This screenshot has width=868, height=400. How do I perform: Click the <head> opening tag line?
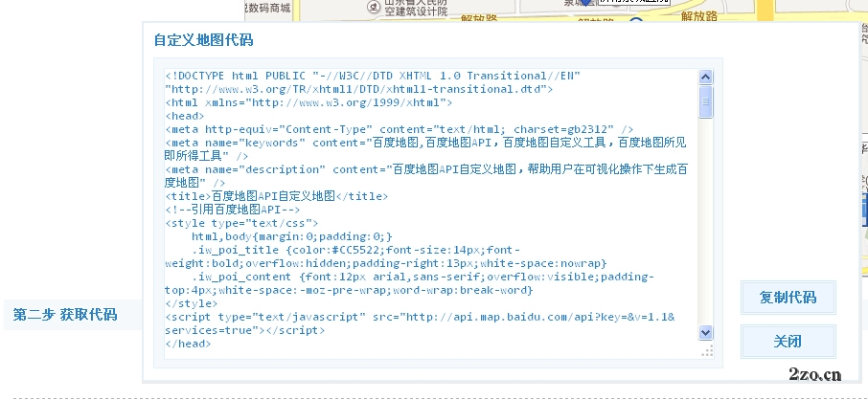(x=185, y=116)
